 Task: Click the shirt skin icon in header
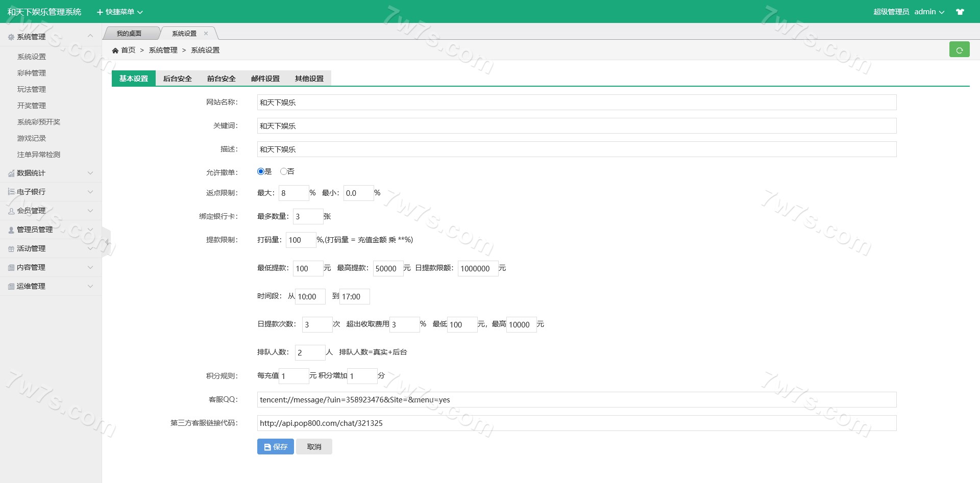(x=960, y=12)
